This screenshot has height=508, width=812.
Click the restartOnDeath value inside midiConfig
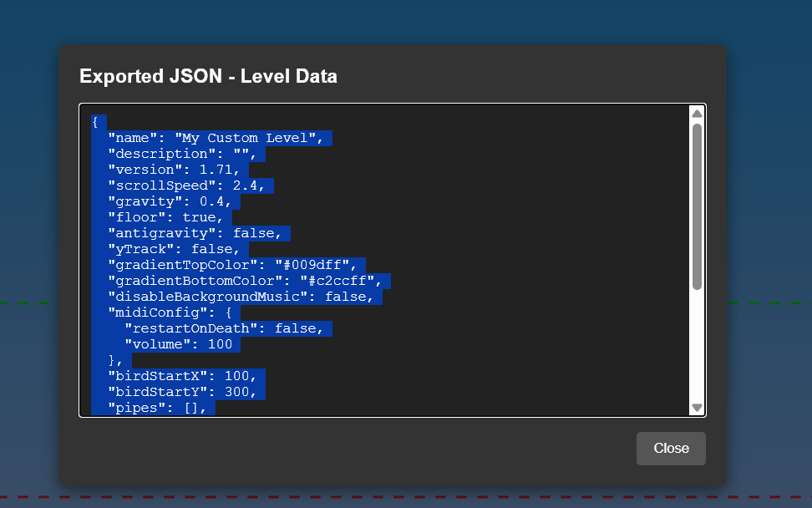pyautogui.click(x=301, y=328)
